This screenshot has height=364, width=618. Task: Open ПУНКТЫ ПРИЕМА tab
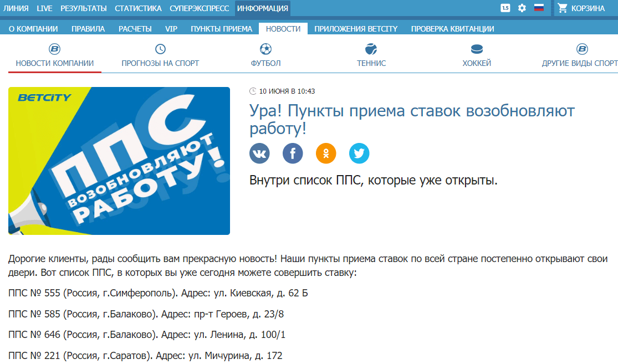pos(222,29)
